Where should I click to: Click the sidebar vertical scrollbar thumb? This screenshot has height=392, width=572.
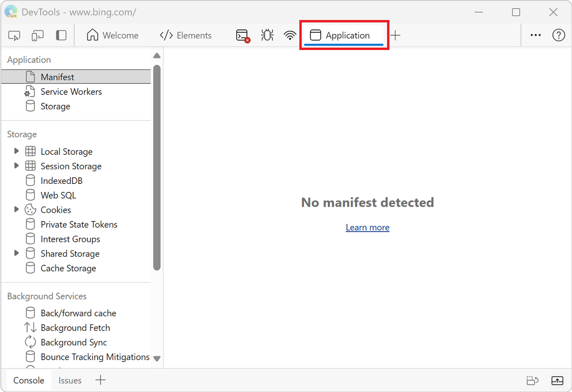tap(157, 168)
